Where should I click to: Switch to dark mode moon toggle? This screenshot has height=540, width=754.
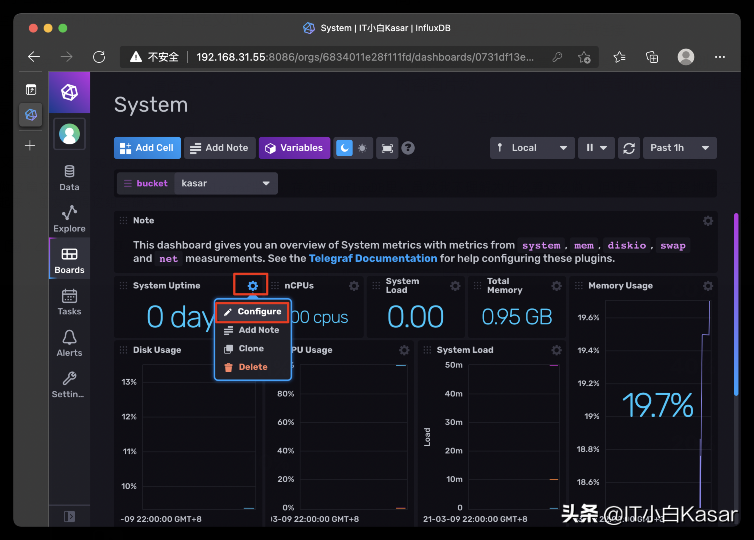(x=344, y=148)
